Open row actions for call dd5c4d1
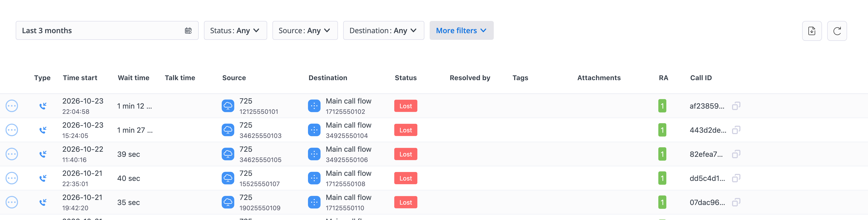The width and height of the screenshot is (868, 220). click(x=12, y=178)
